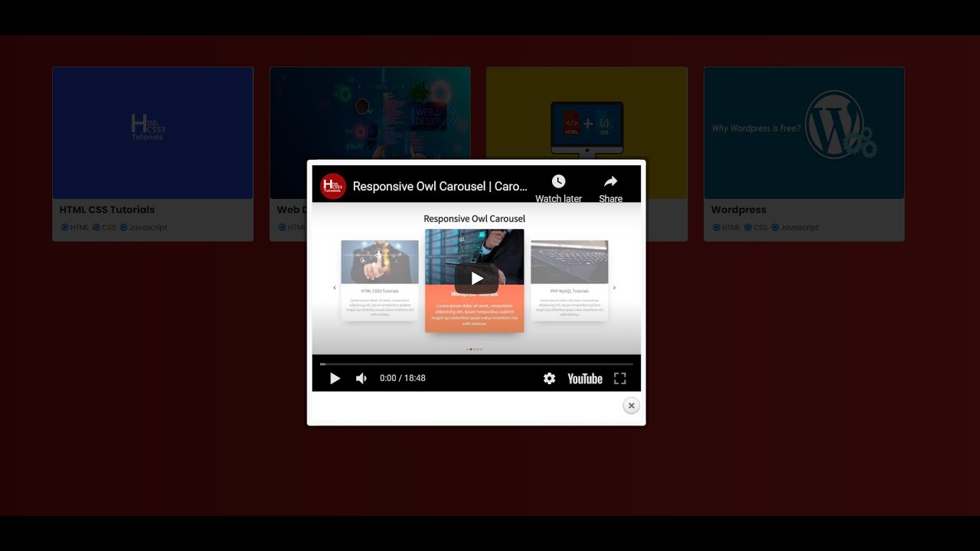The image size is (980, 551).
Task: Mute the video with the speaker icon
Action: click(x=361, y=378)
